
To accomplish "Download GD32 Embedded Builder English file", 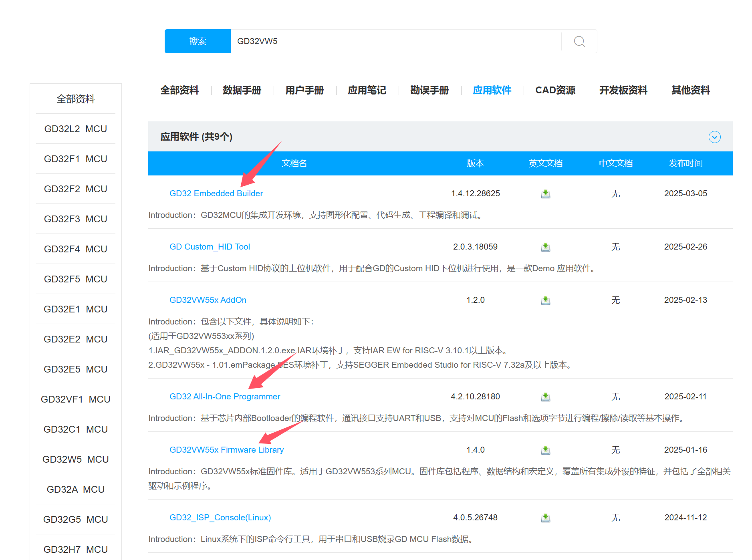I will pos(545,194).
